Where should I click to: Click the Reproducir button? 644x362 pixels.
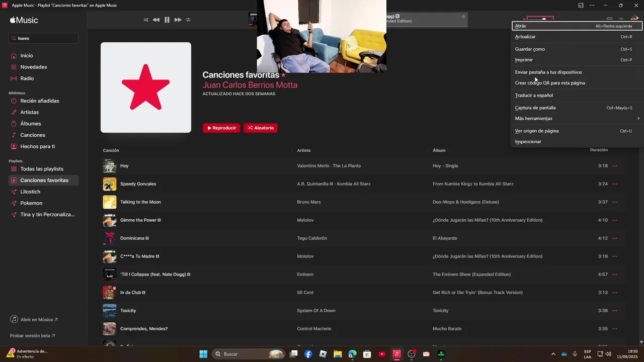[221, 128]
